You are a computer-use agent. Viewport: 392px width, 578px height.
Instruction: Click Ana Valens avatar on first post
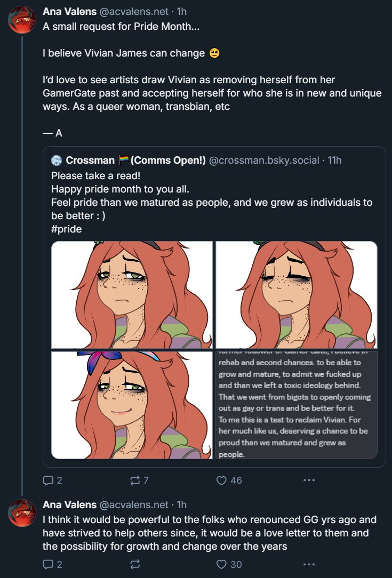[x=21, y=20]
